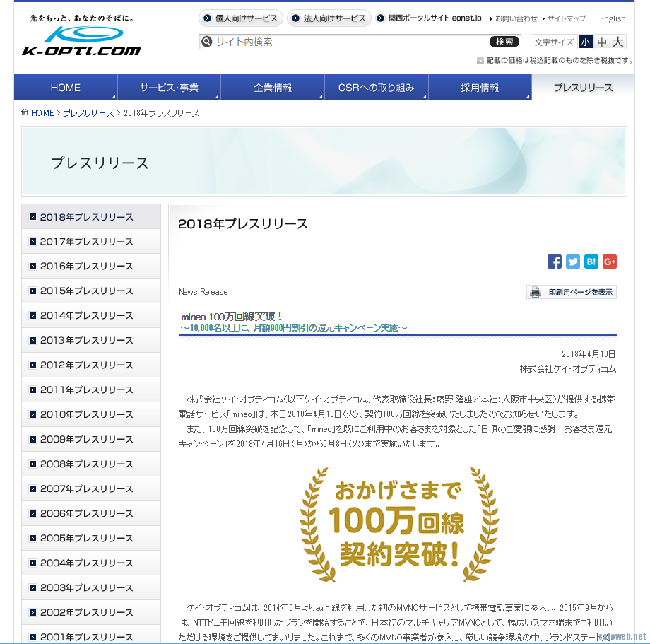Switch the site to English

click(613, 18)
